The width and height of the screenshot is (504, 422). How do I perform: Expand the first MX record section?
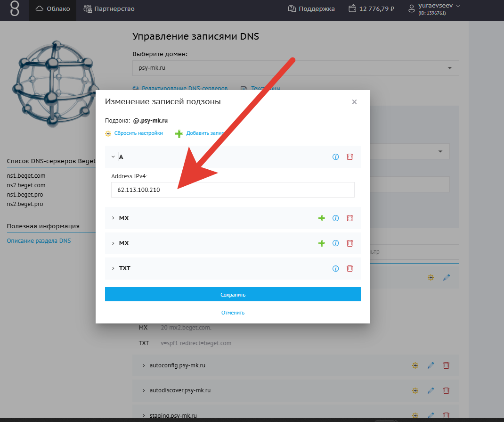tap(113, 218)
